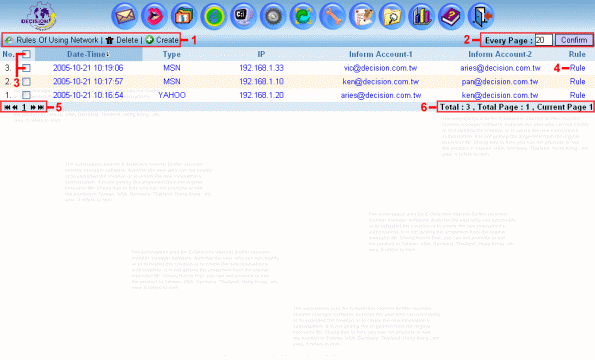Click the gray gear settings icon
The height and width of the screenshot is (360, 595).
click(x=272, y=16)
